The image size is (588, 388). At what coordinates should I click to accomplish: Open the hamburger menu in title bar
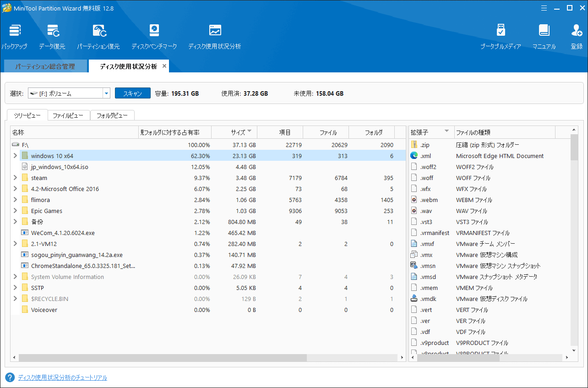tap(544, 8)
